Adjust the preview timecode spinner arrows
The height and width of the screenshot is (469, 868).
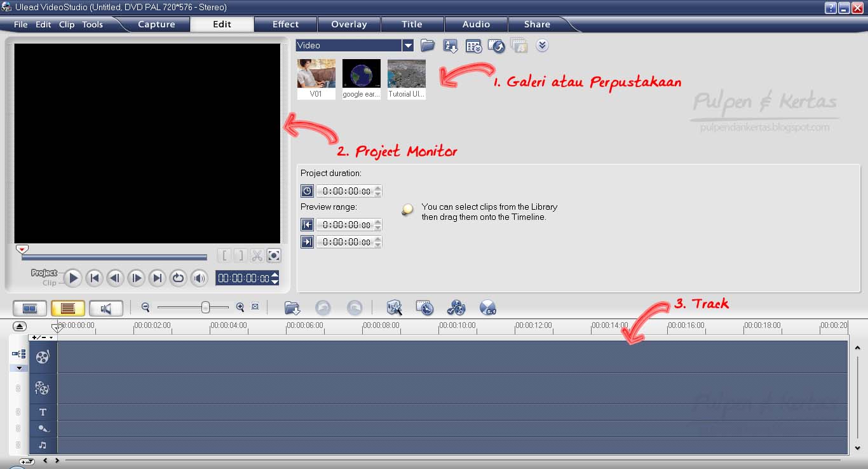(x=275, y=278)
